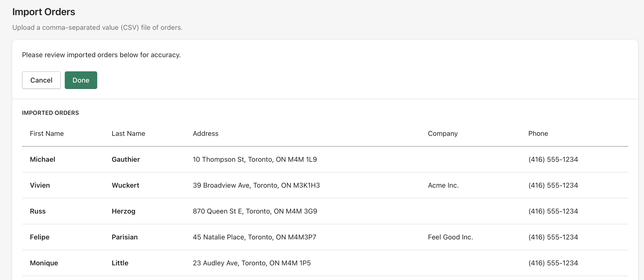Click the Done button to confirm import
This screenshot has height=280, width=644.
pos(81,80)
